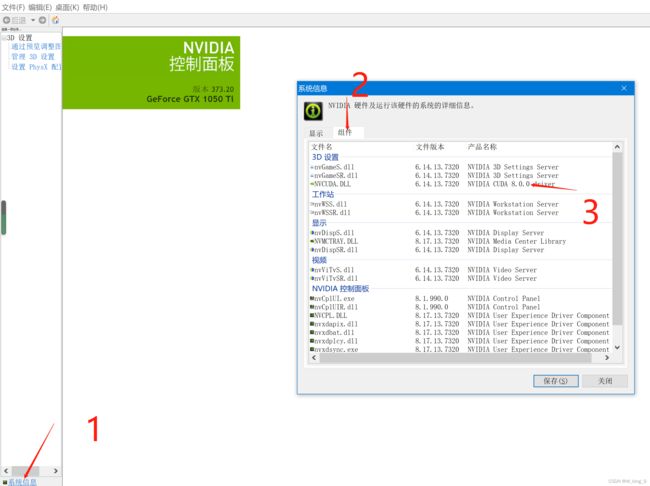Click the 关闭 button
The image size is (650, 486).
[605, 381]
